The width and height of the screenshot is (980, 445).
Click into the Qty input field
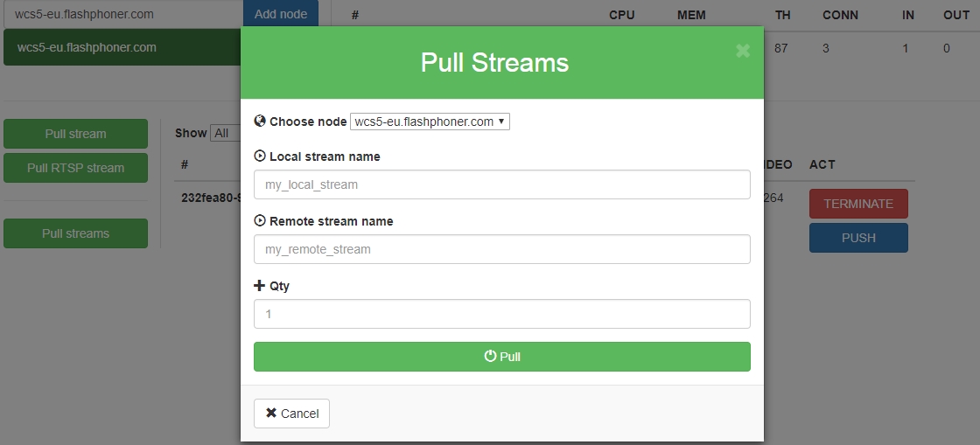(502, 314)
